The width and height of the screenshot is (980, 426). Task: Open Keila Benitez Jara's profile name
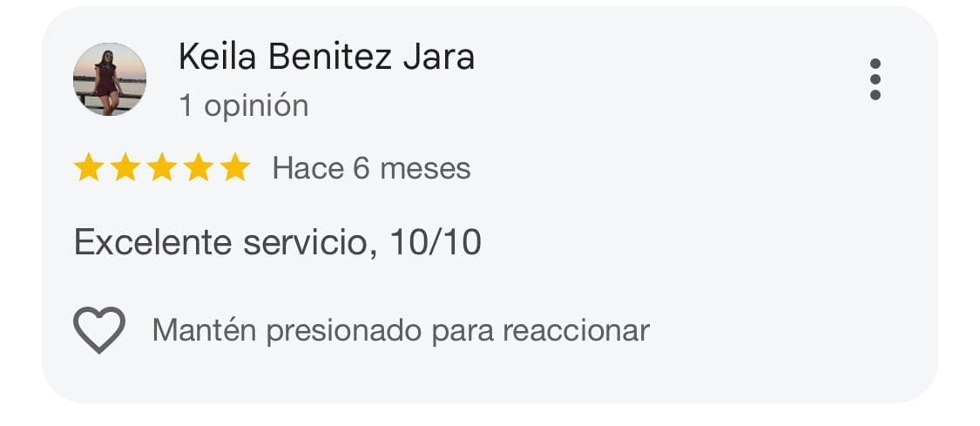pos(326,57)
